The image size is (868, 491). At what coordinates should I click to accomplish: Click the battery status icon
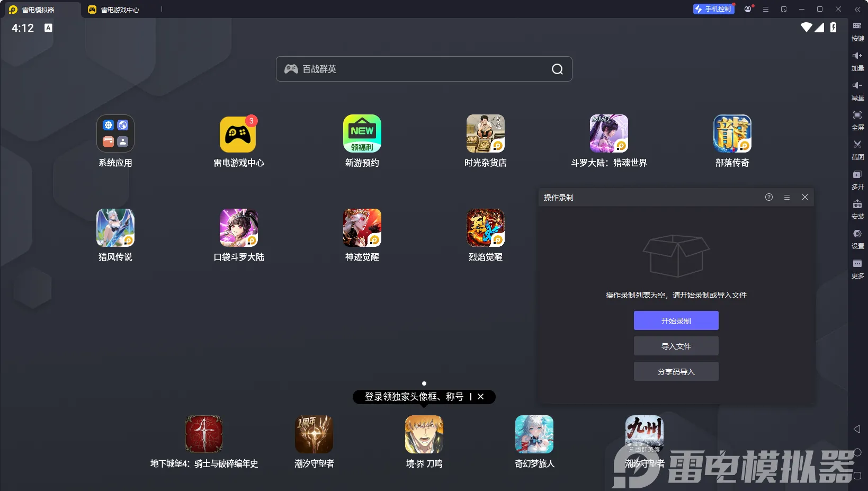[834, 27]
